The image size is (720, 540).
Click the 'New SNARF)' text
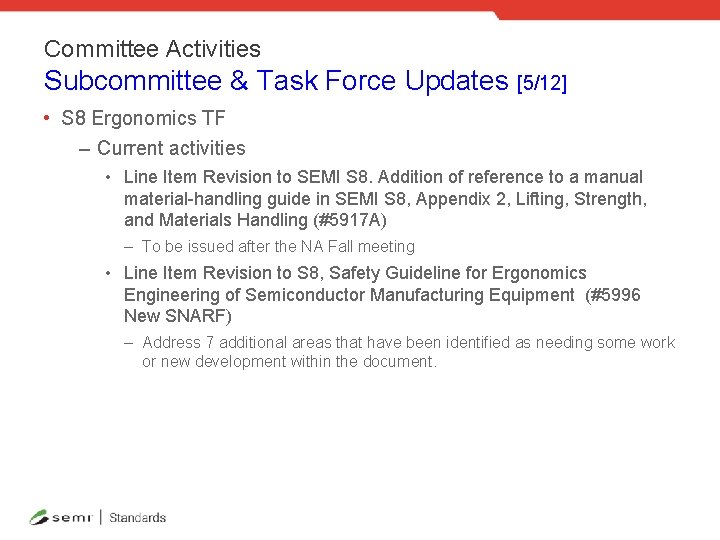tap(178, 316)
